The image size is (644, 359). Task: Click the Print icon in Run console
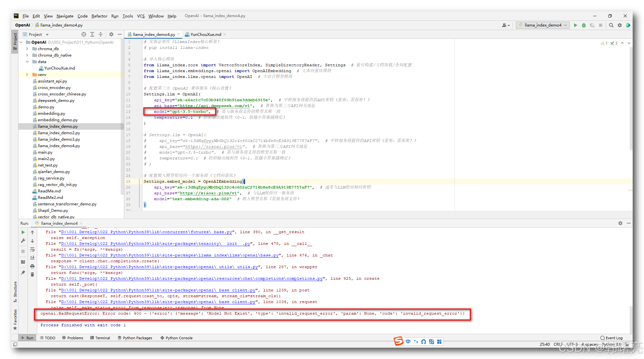coord(32,266)
